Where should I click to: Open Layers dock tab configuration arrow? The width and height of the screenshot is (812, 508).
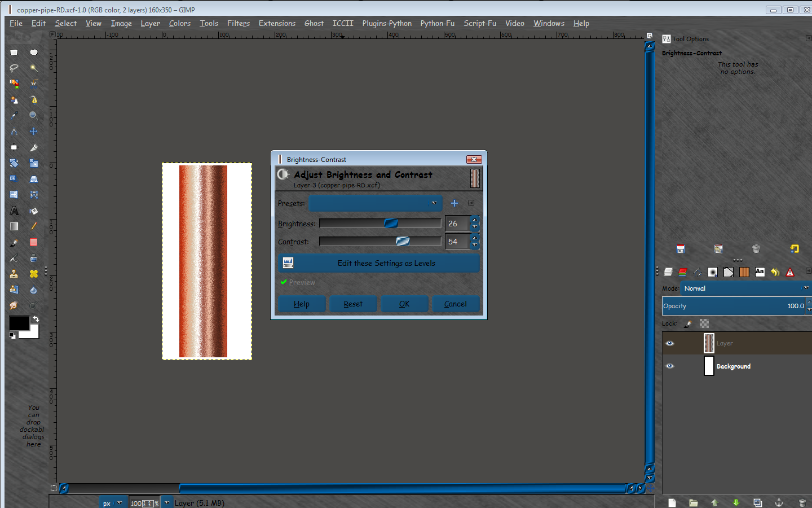click(809, 271)
